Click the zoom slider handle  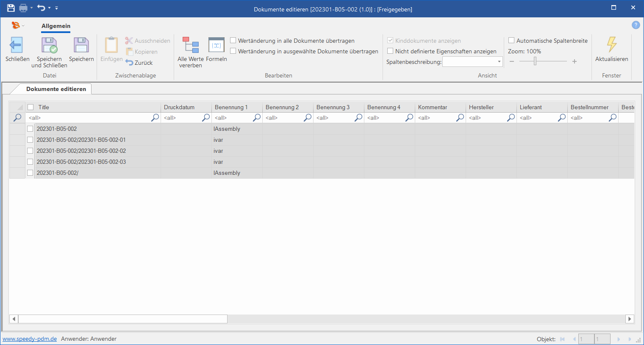535,62
